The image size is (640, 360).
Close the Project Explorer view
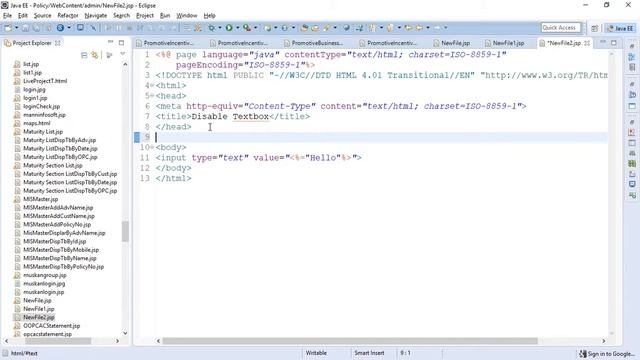(x=58, y=43)
